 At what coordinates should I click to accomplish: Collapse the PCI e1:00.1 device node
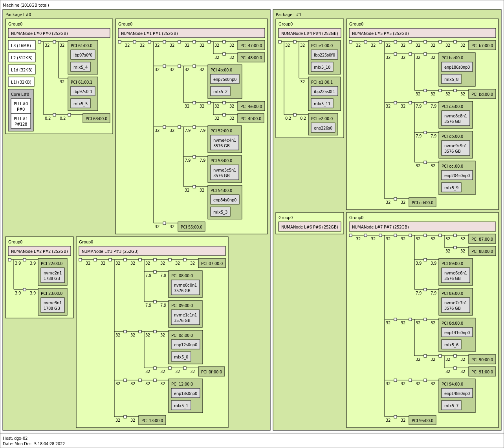(x=322, y=82)
